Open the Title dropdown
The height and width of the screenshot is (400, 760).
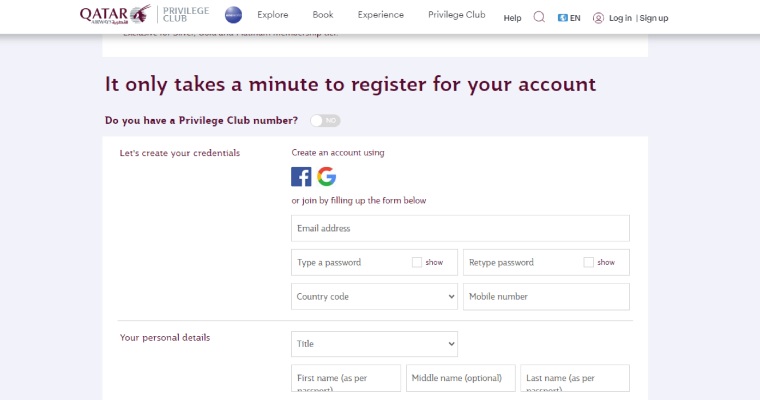click(374, 344)
